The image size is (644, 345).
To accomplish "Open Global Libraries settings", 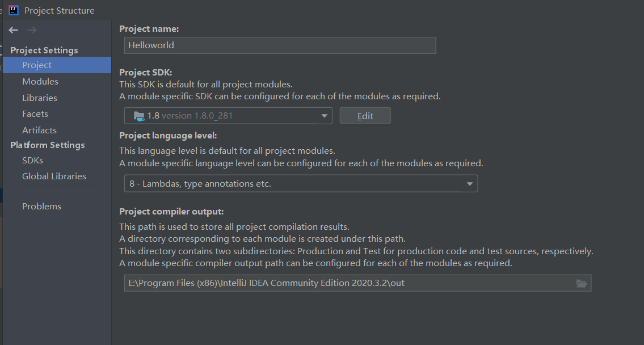I will 54,176.
